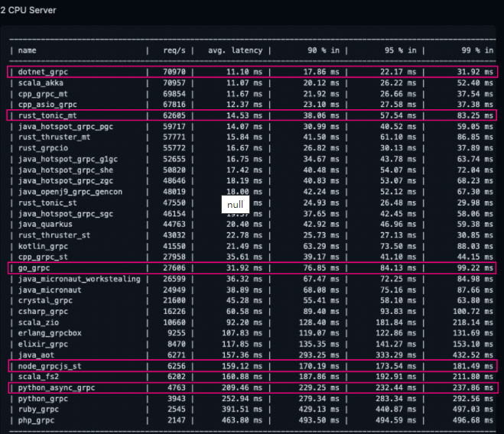Click 90% value '76.85 ms'
Image resolution: width=504 pixels, height=434 pixels.
coord(321,268)
